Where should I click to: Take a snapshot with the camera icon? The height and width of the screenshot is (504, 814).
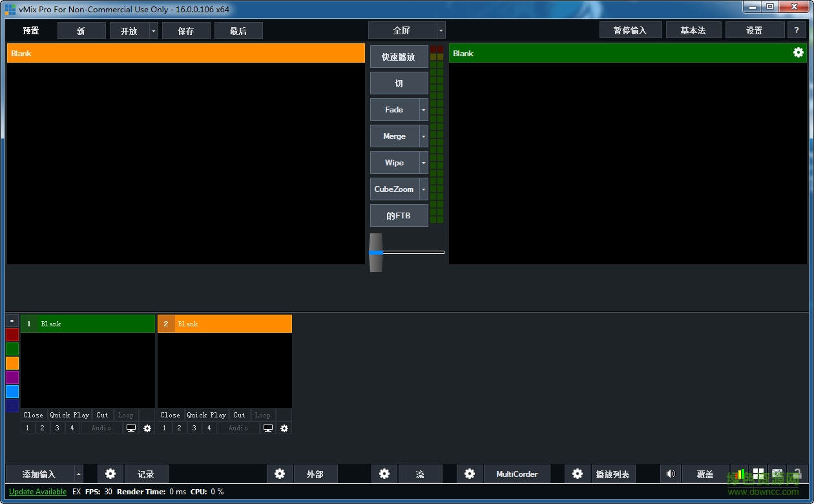[x=778, y=474]
